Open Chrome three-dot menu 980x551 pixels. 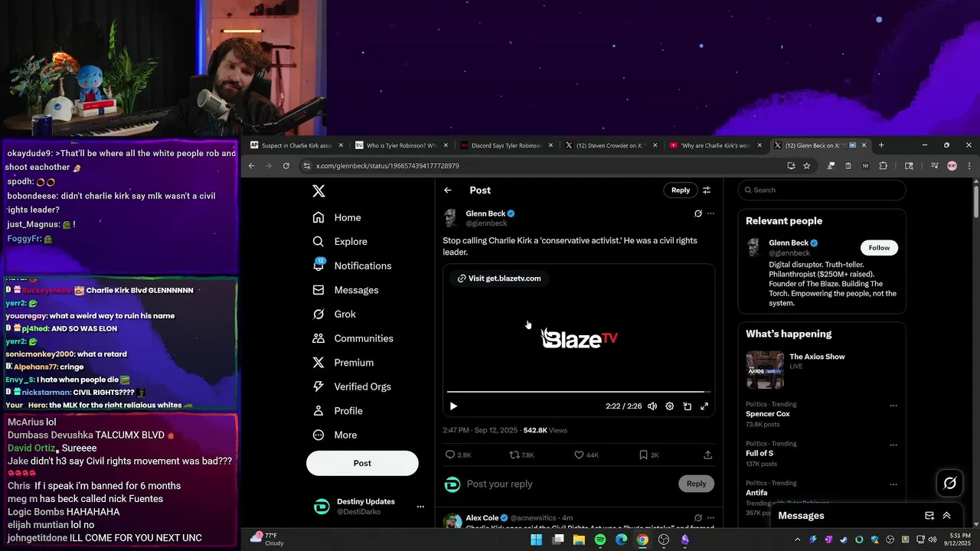(969, 166)
